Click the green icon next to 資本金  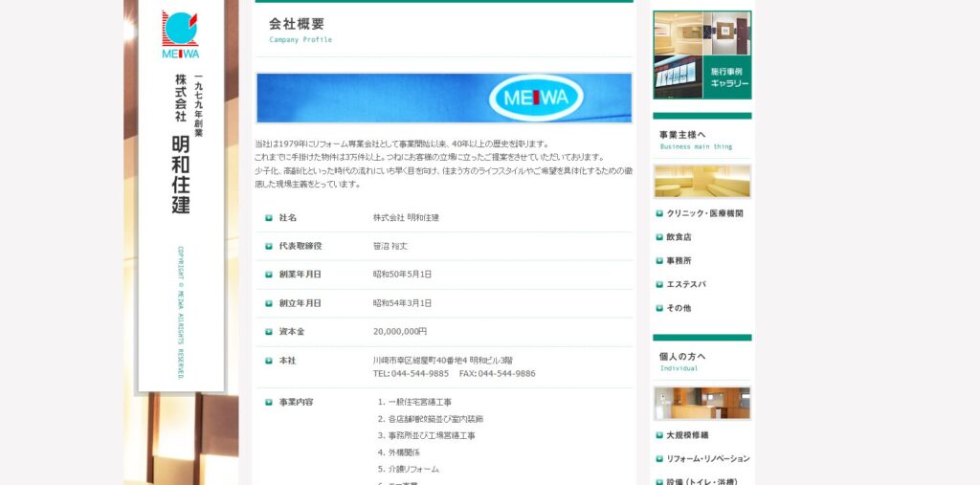point(269,332)
